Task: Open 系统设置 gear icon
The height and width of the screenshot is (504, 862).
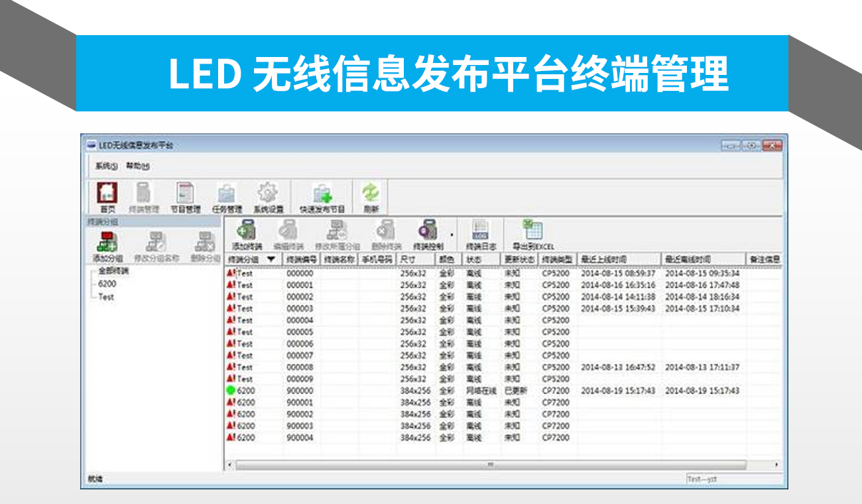Action: coord(268,194)
